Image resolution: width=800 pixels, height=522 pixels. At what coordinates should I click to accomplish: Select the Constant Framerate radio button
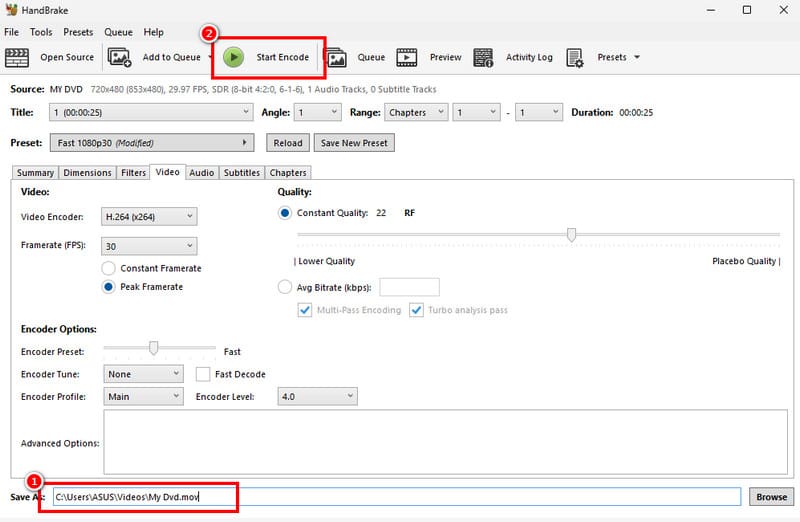coord(108,268)
